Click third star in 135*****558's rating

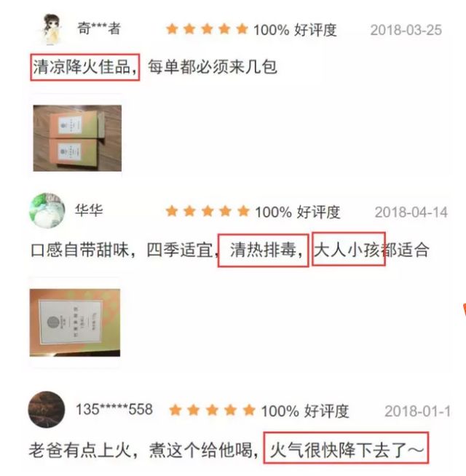(x=213, y=410)
